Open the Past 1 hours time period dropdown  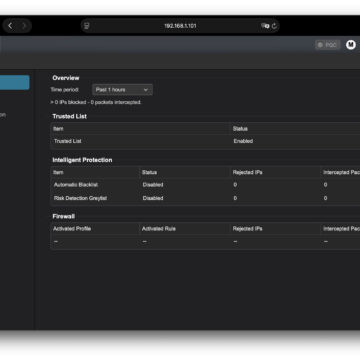pyautogui.click(x=122, y=90)
